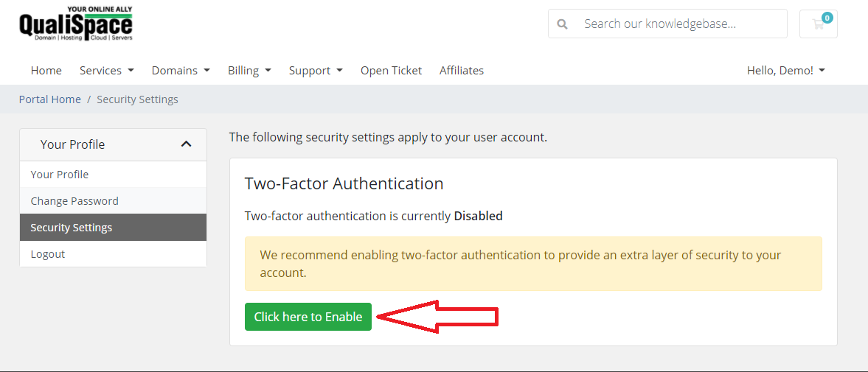Open the Hello, Demo! account menu
Viewport: 868px width, 372px height.
[x=785, y=71]
